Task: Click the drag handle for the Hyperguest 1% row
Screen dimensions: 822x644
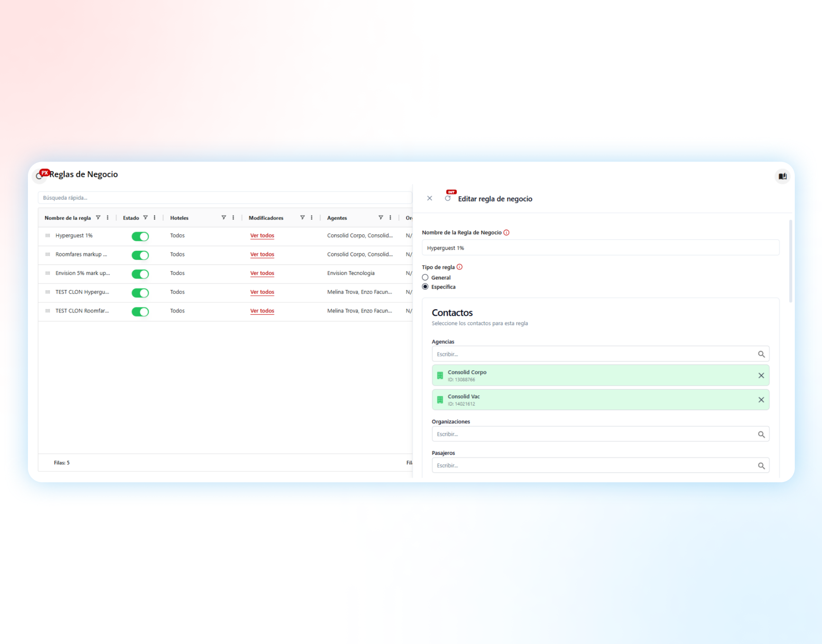Action: click(48, 236)
